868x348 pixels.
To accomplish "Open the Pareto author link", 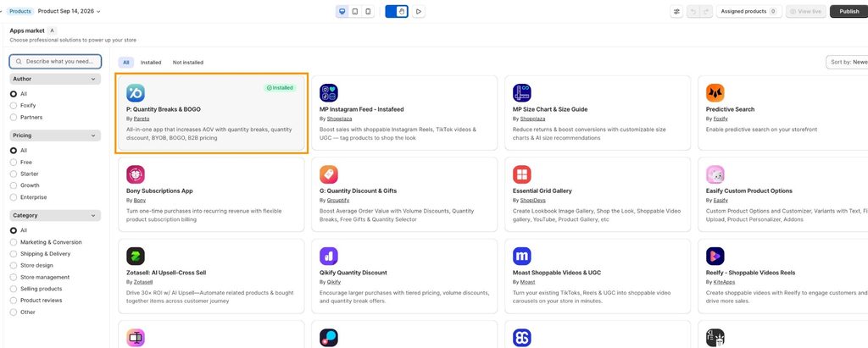I will [142, 119].
